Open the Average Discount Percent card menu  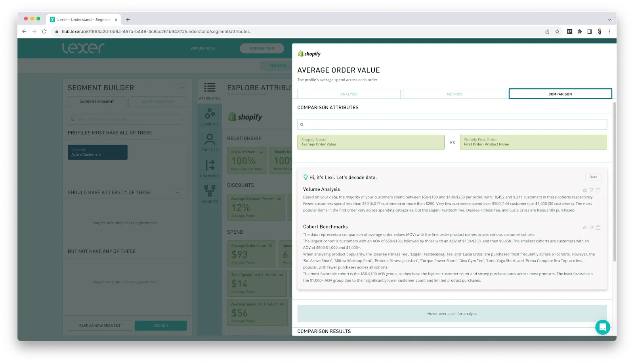pyautogui.click(x=279, y=199)
